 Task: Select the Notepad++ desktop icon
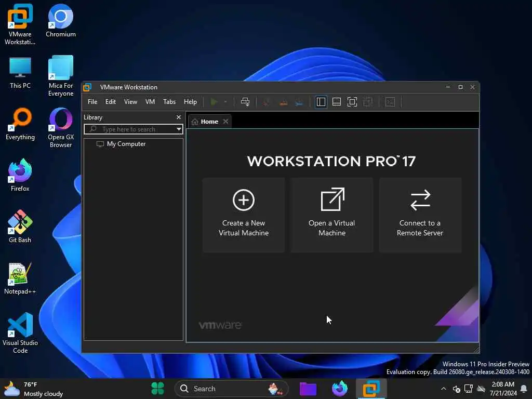click(x=20, y=278)
